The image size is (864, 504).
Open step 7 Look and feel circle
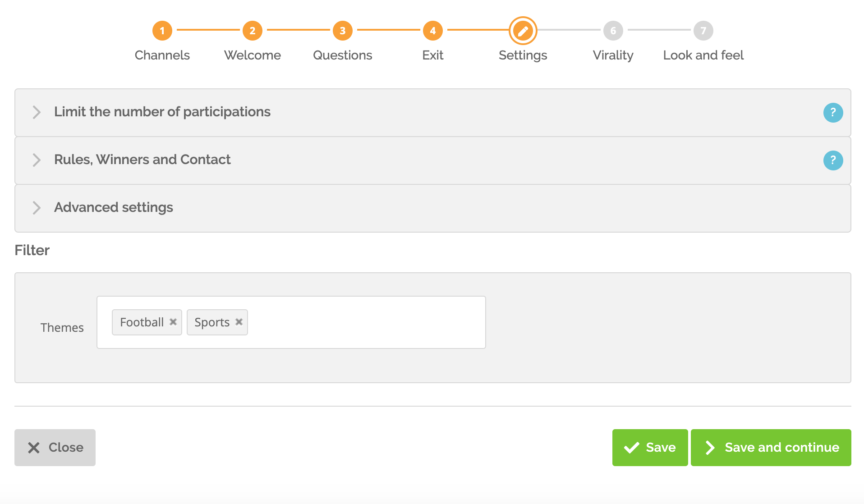pyautogui.click(x=703, y=31)
